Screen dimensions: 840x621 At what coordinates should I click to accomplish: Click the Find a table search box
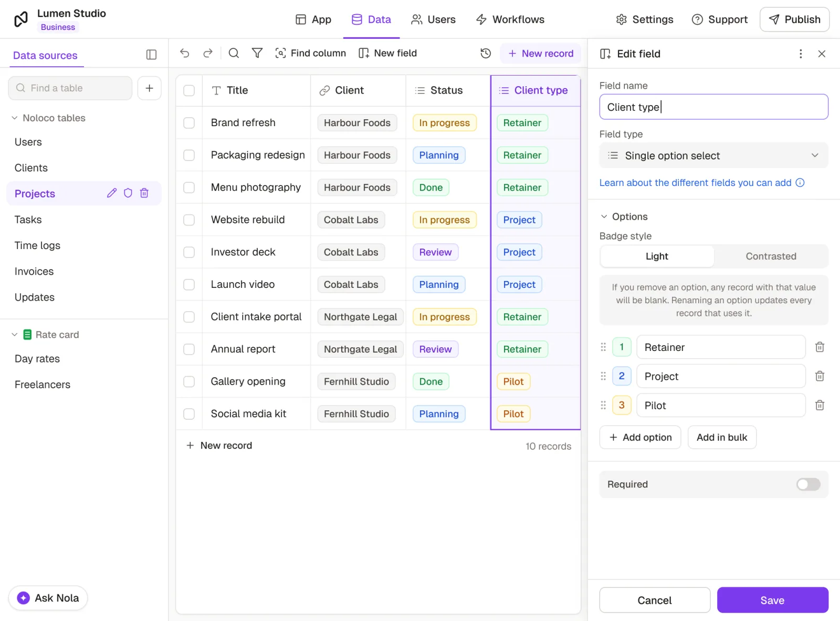tap(70, 88)
